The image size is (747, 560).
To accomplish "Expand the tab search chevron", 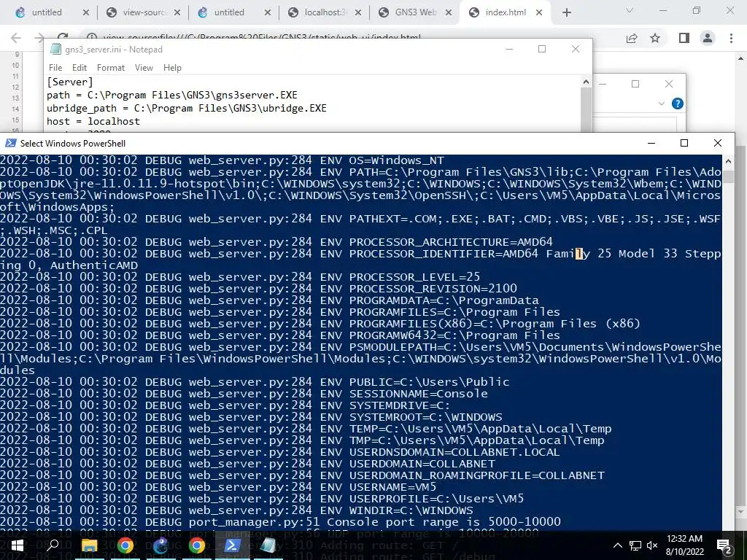I will tap(630, 10).
